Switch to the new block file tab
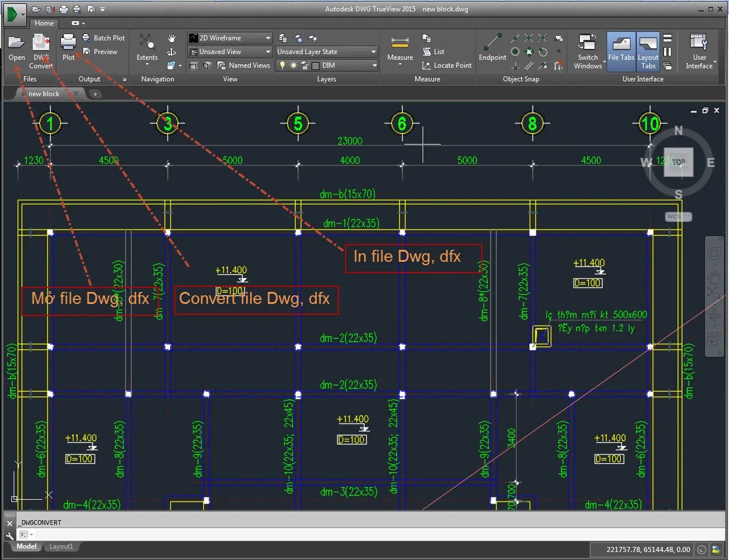 click(x=44, y=94)
